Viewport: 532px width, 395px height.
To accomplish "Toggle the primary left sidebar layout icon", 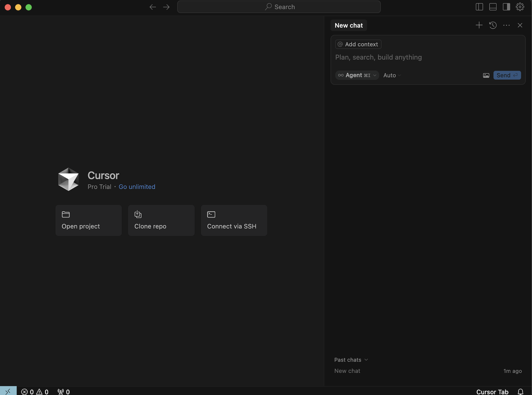I will coord(479,7).
